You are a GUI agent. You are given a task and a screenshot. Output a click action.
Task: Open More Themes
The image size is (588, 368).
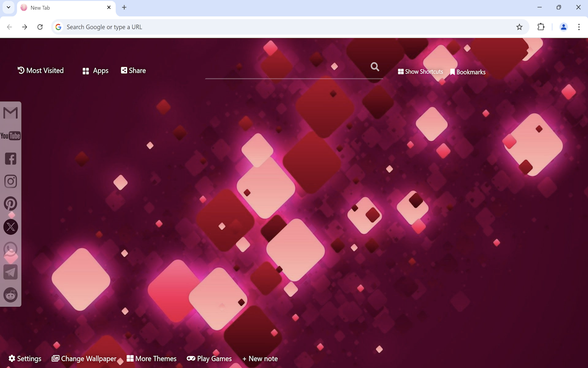pyautogui.click(x=151, y=359)
